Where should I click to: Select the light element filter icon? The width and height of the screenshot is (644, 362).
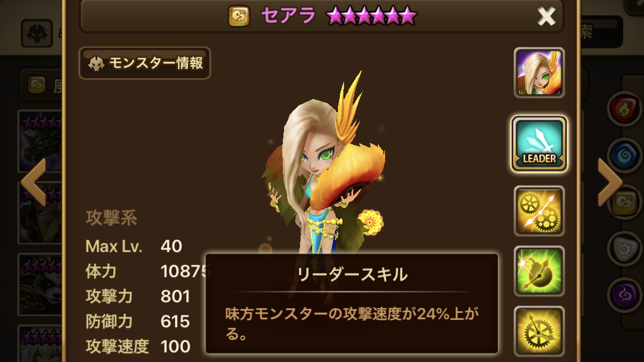pyautogui.click(x=624, y=248)
